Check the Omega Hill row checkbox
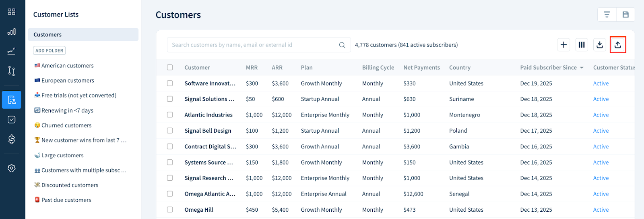This screenshot has width=644, height=219. coord(170,210)
